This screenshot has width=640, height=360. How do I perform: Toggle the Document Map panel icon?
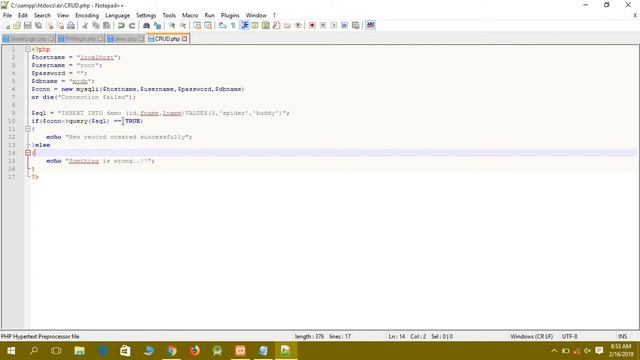pyautogui.click(x=266, y=25)
